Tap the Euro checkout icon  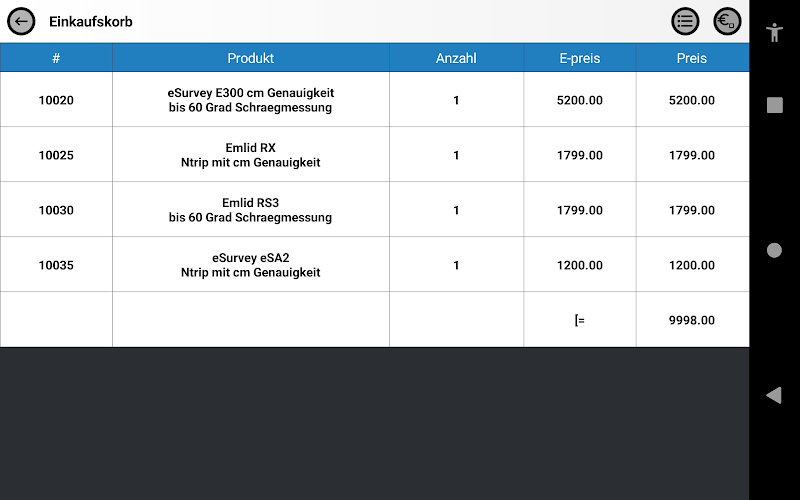[x=727, y=21]
